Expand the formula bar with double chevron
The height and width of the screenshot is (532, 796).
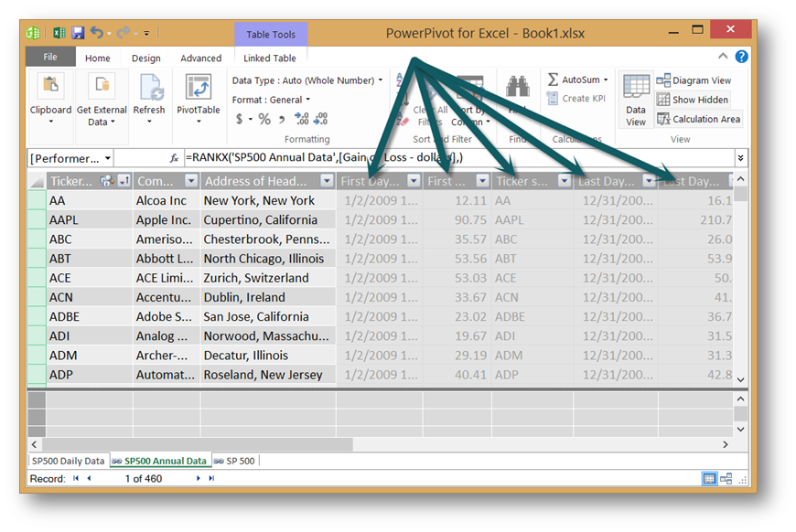741,158
